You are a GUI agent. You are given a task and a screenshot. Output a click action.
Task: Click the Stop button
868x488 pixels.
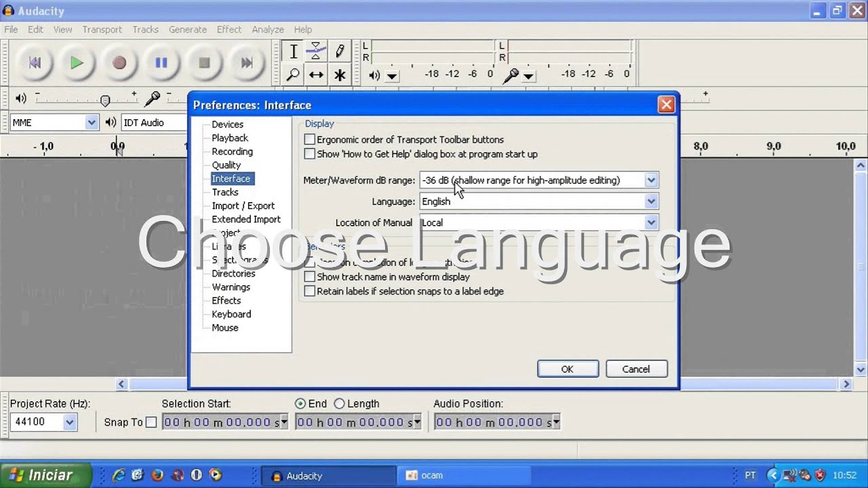pos(204,63)
